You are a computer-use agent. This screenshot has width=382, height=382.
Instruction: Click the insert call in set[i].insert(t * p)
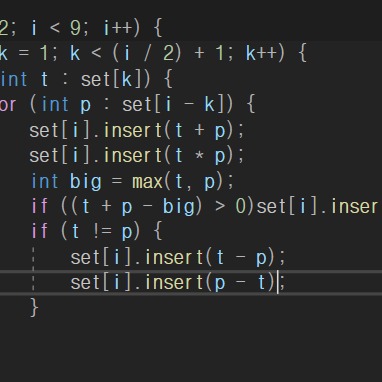pyautogui.click(x=133, y=155)
